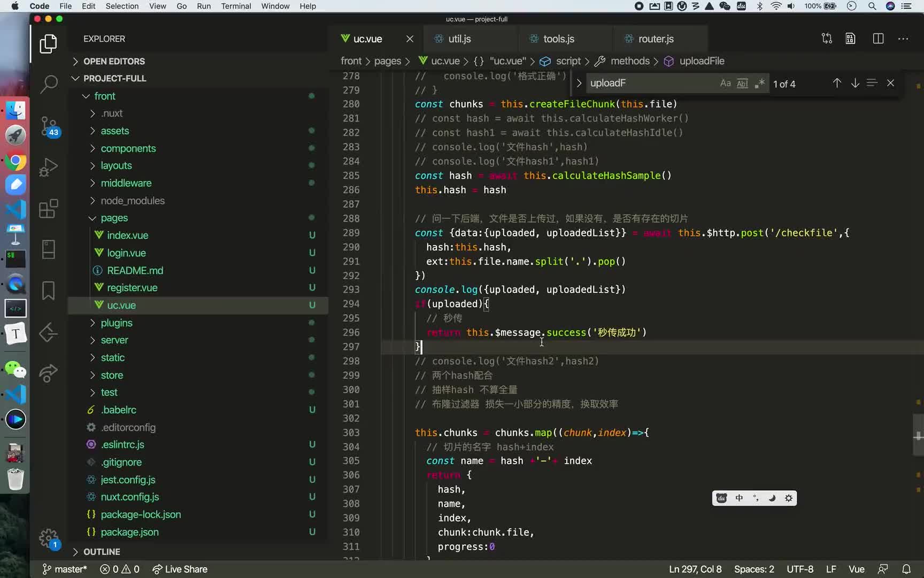Click methods in the breadcrumb
924x578 pixels.
[x=630, y=61]
